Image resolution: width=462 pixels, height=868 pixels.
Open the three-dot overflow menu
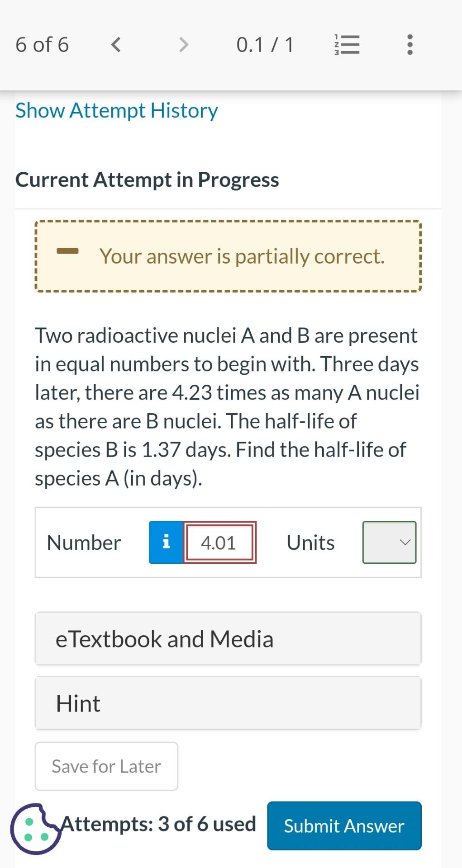pos(410,44)
